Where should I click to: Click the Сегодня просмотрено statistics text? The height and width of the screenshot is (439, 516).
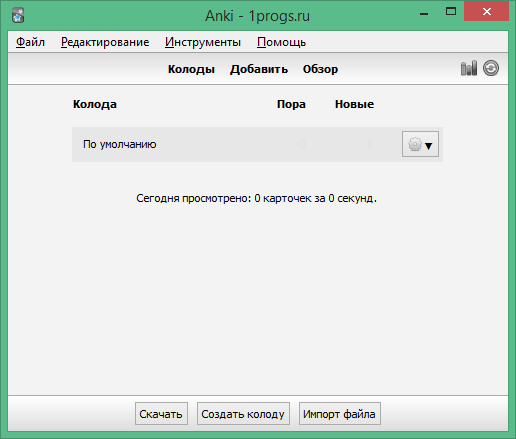click(x=256, y=198)
